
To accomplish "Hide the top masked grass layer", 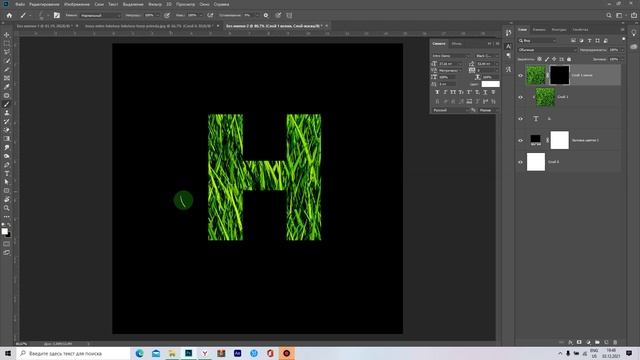I will (520, 76).
